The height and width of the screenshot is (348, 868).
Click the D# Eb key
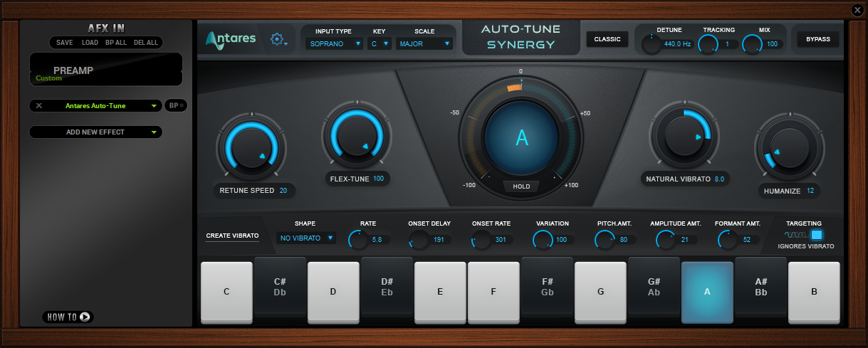pyautogui.click(x=387, y=287)
